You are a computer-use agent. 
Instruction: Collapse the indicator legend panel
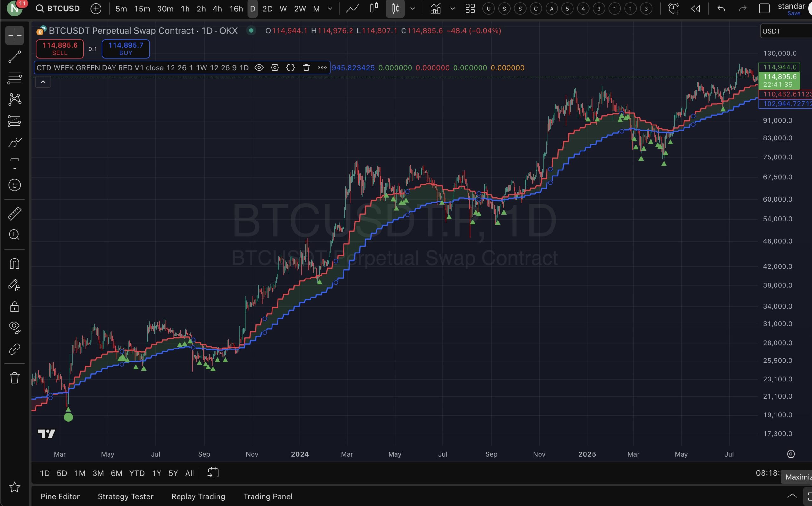pos(43,82)
